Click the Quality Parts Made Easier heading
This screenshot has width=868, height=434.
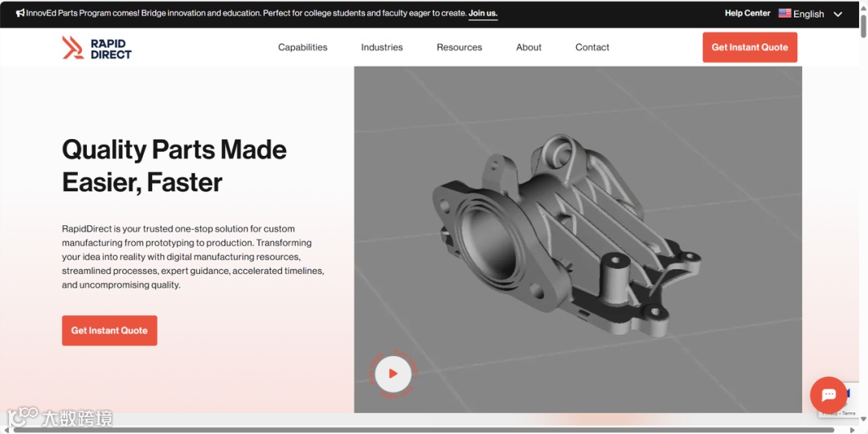click(x=174, y=166)
